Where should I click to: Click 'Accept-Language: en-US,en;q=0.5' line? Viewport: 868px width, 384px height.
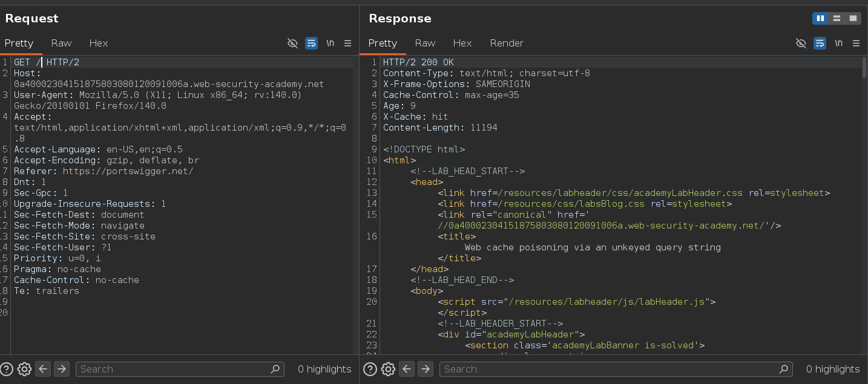(98, 149)
